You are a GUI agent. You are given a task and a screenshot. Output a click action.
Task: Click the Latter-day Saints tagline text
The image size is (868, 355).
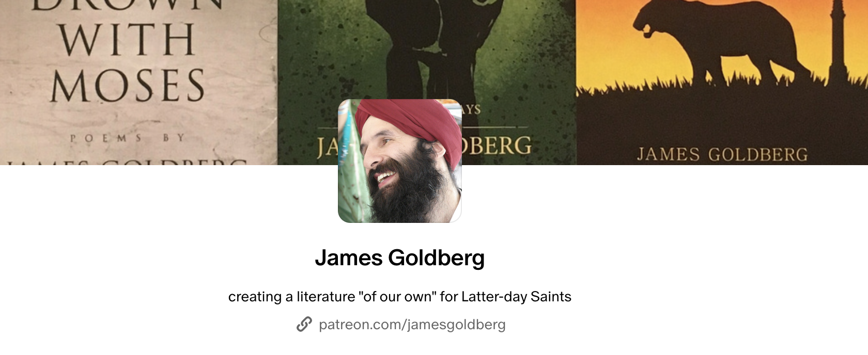(399, 297)
